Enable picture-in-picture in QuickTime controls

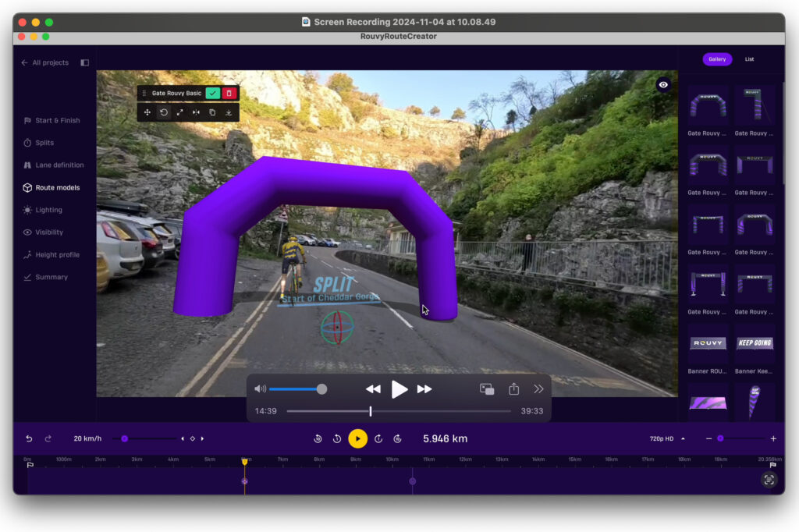pyautogui.click(x=487, y=389)
